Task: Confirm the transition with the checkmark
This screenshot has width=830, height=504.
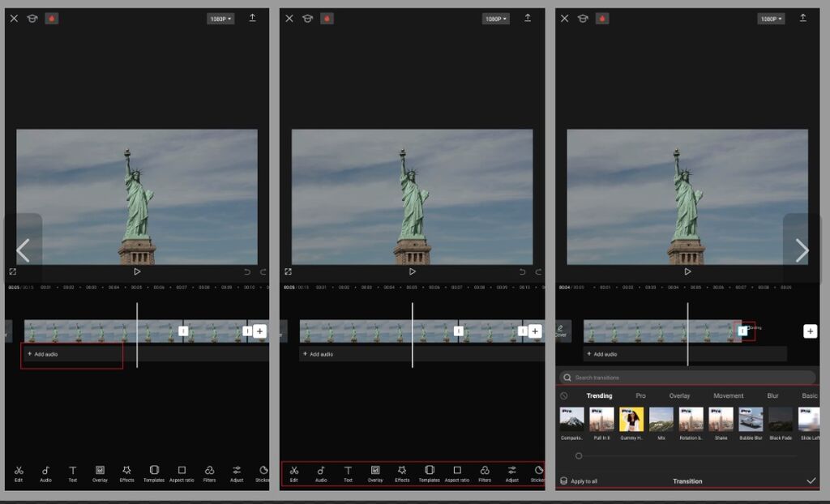Action: pos(811,481)
